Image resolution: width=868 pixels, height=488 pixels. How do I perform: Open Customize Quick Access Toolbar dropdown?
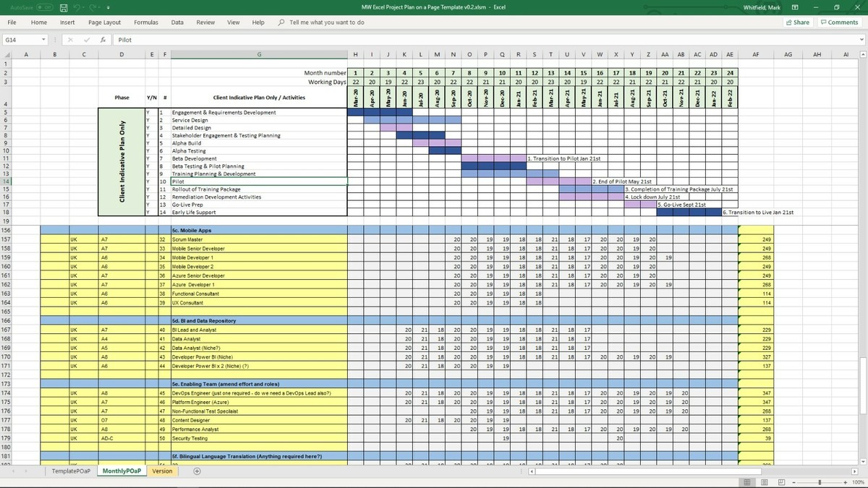[x=108, y=7]
